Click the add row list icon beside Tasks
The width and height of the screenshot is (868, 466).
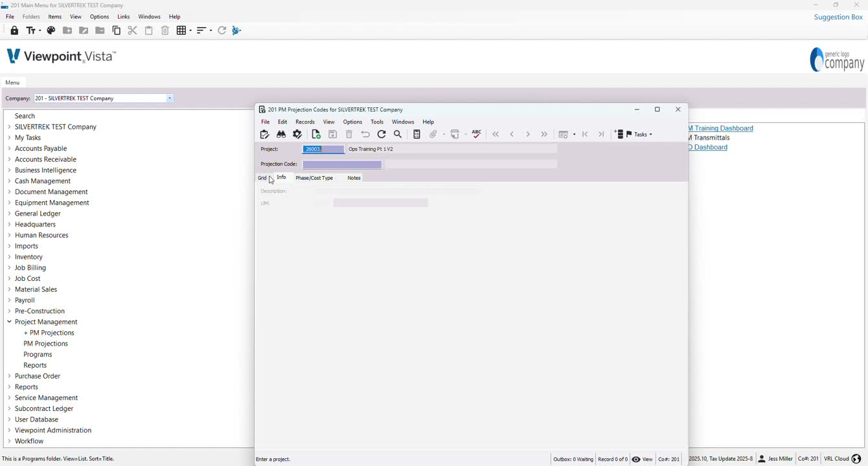pyautogui.click(x=619, y=135)
